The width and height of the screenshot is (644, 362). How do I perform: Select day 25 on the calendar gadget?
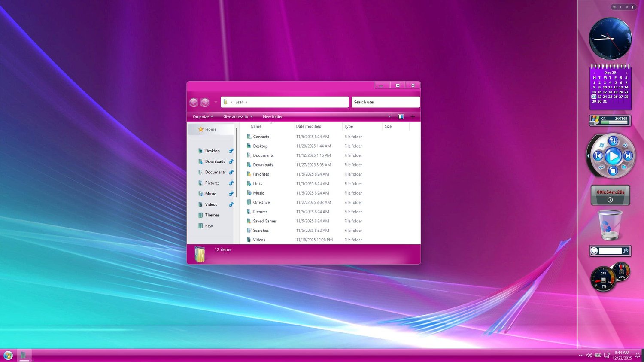[610, 97]
